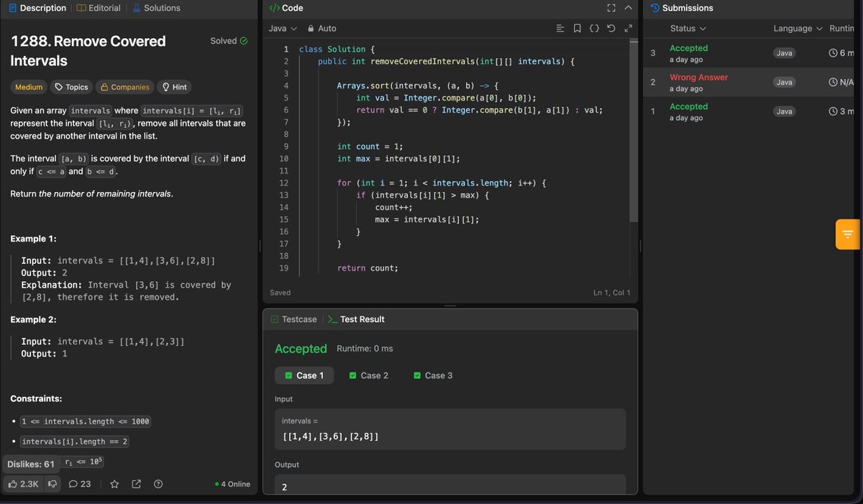Click the help question-mark icon
863x504 pixels.
(x=158, y=484)
